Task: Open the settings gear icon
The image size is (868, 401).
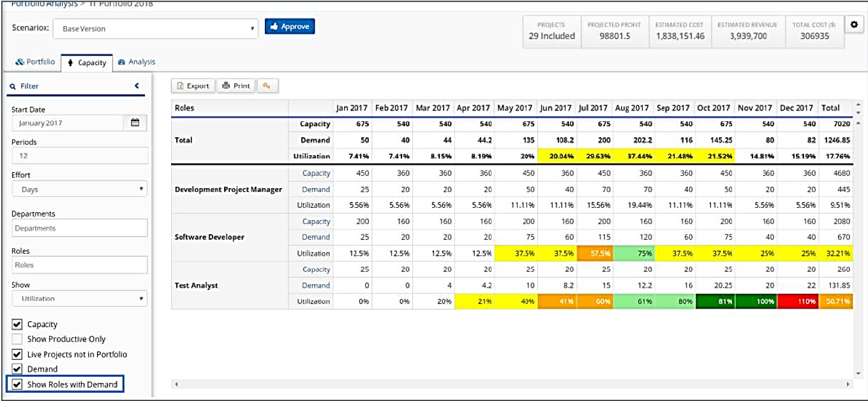Action: 854,24
